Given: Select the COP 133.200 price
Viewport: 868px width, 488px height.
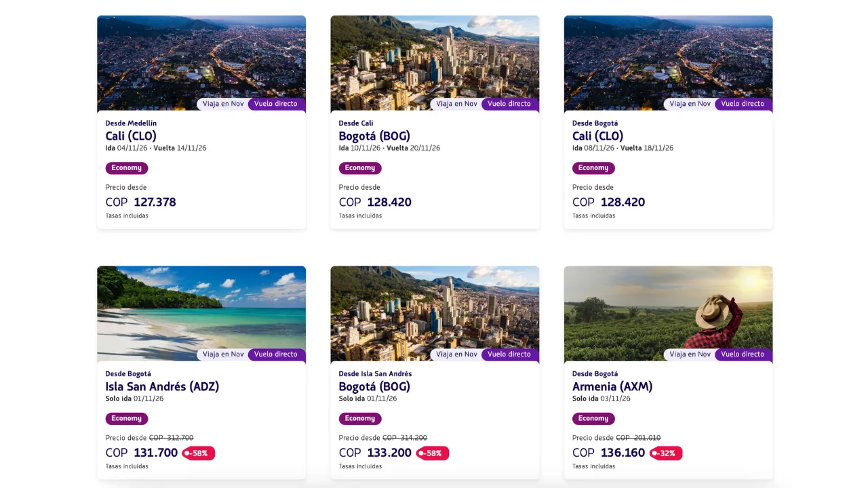Looking at the screenshot, I should tap(375, 453).
